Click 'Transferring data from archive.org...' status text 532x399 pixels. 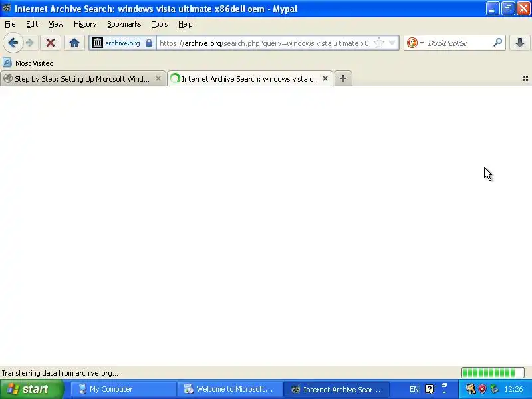tap(60, 373)
